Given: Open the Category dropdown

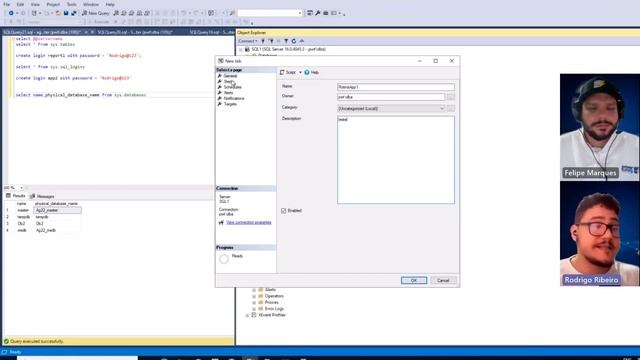Looking at the screenshot, I should point(391,109).
